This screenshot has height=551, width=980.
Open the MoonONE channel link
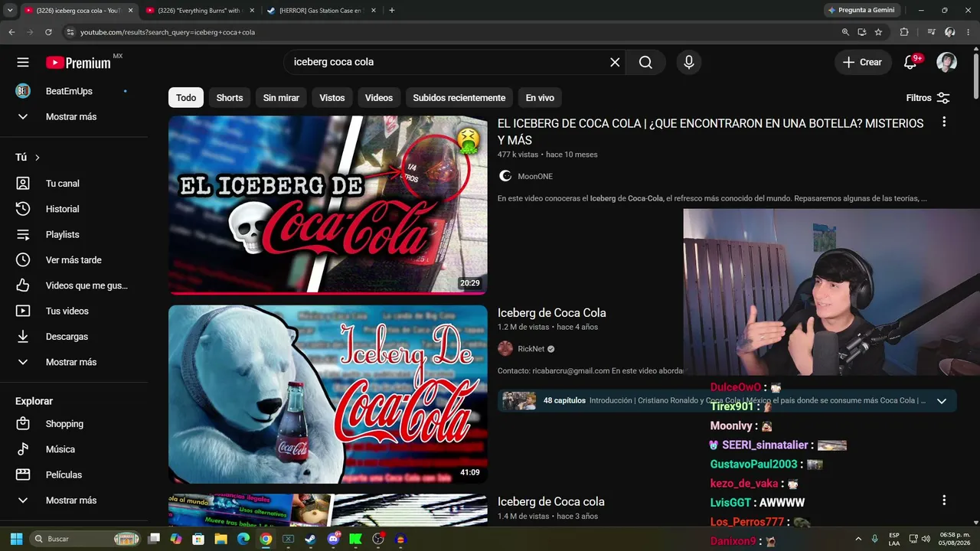(x=535, y=176)
